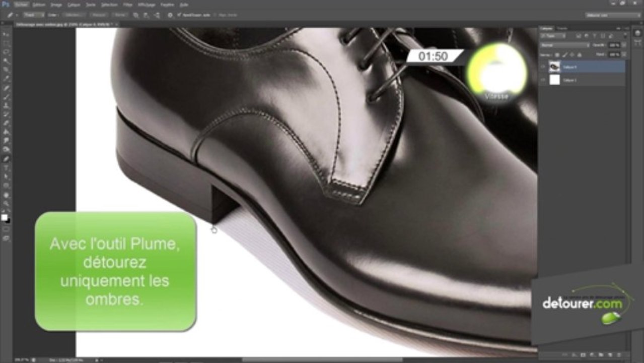Viewport: 644px width, 363px height.
Task: Open the path operations dropdown
Action: point(135,15)
